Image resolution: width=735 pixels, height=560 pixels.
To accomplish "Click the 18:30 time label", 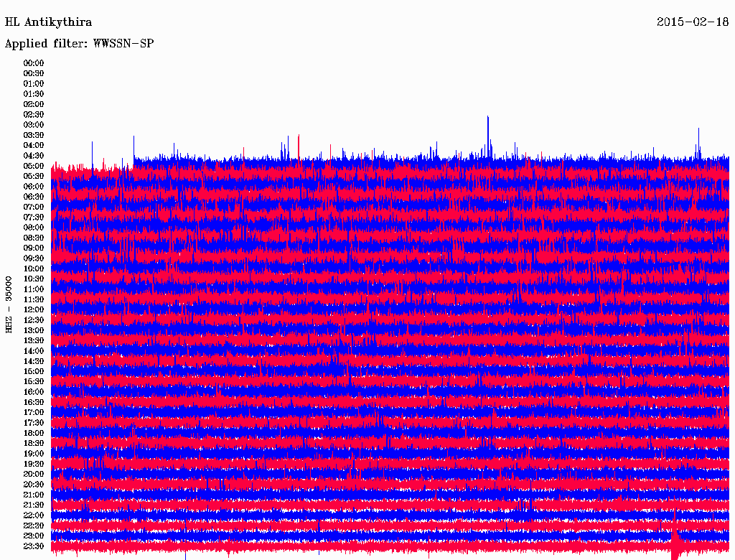I will 34,443.
